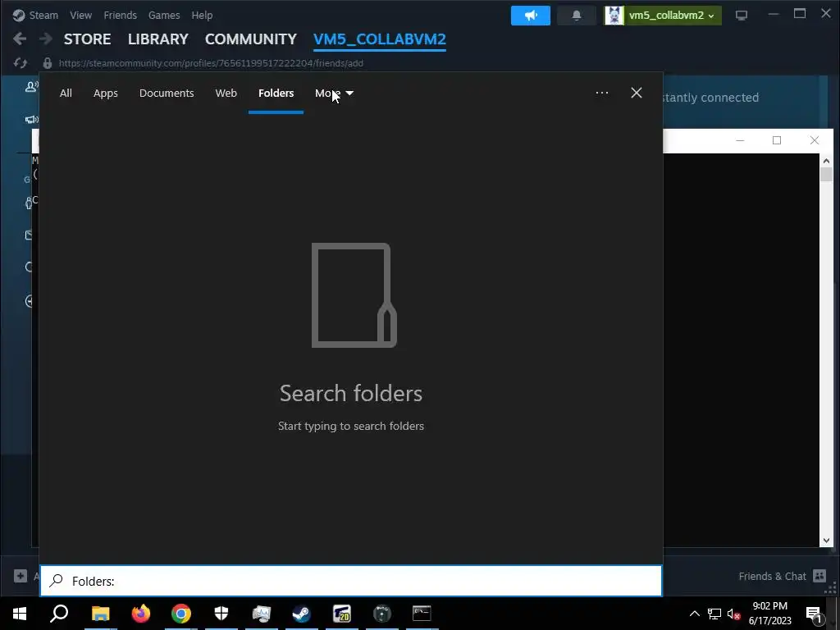Click the steamcommunity.com address URL
Image resolution: width=840 pixels, height=630 pixels.
click(211, 63)
